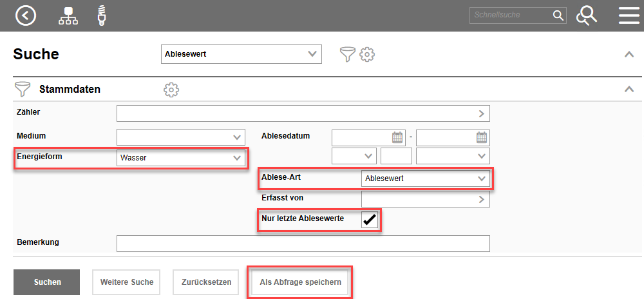Click the Schnellsuche magnifier icon

[x=558, y=15]
